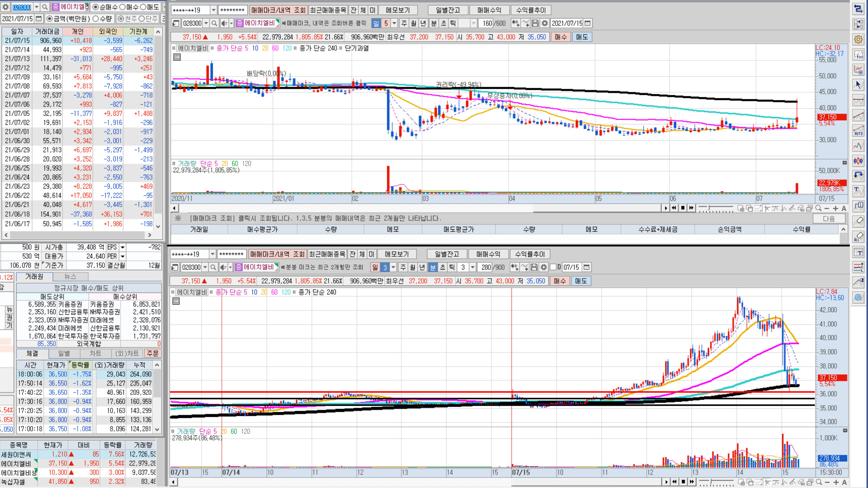
Task: Open 일별 tab in trade list panel
Action: click(x=64, y=354)
